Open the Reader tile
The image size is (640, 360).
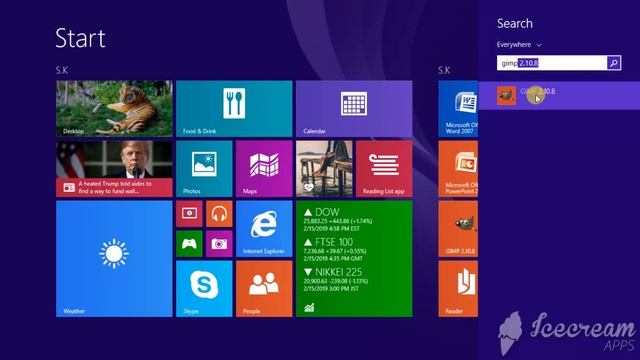(458, 289)
